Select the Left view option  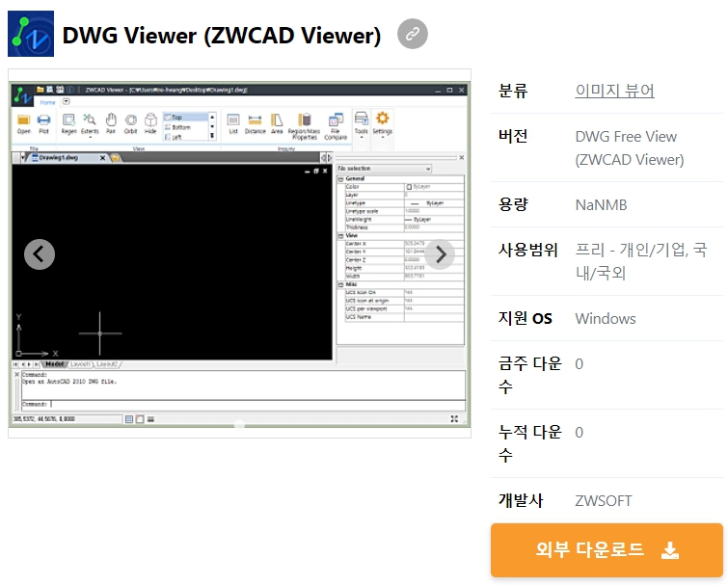point(185,137)
